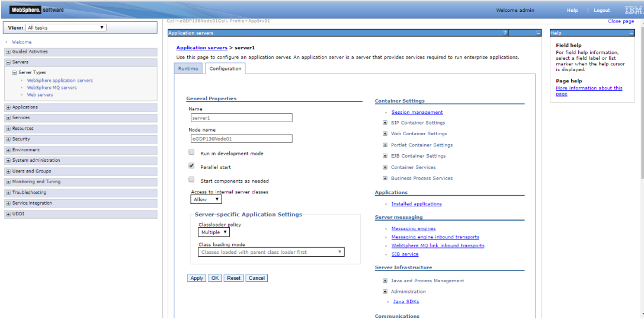Expand Monitoring and Tuning section
The width and height of the screenshot is (644, 322).
pyautogui.click(x=8, y=182)
